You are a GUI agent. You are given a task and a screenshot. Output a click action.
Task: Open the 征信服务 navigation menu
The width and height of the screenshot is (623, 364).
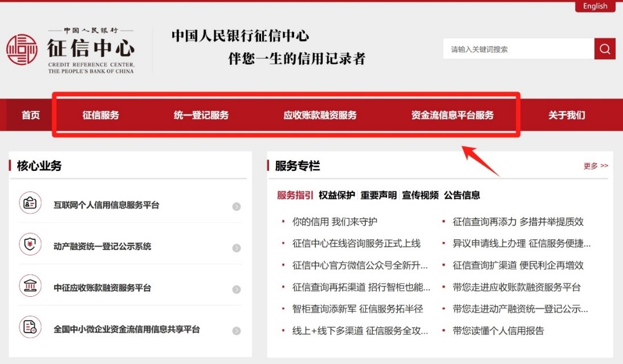(x=101, y=115)
